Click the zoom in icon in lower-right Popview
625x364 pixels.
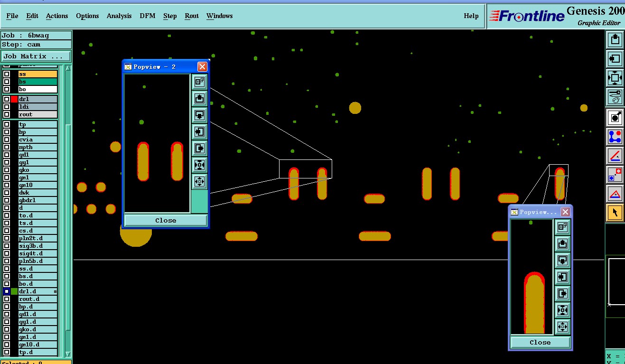click(562, 310)
